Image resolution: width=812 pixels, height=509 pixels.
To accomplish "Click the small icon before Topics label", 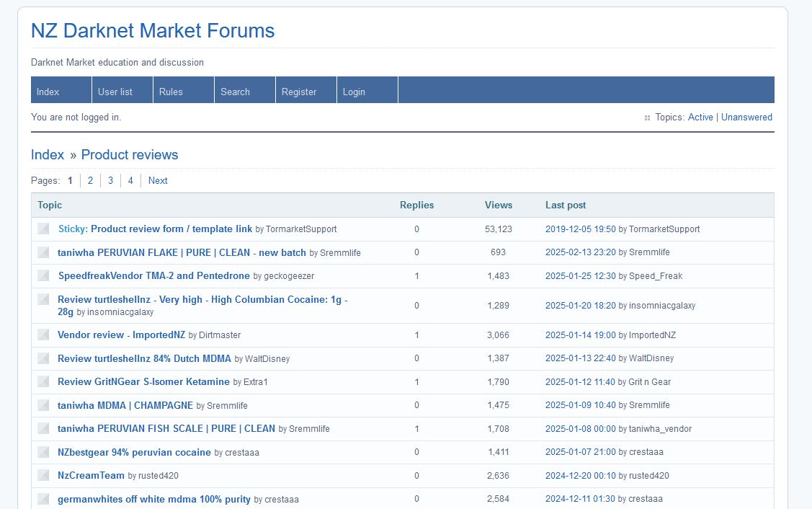I will tap(647, 118).
